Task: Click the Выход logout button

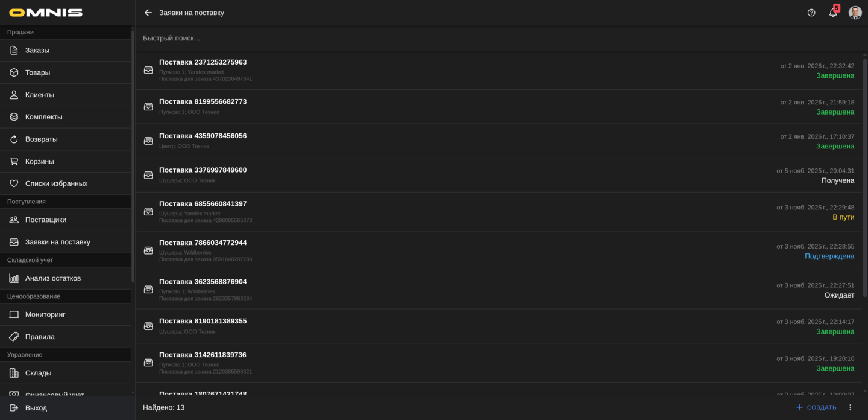Action: click(x=36, y=408)
